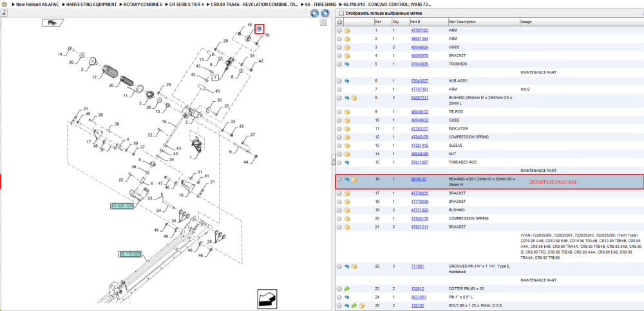Click the box icon for INDICATOR row
The height and width of the screenshot is (311, 644).
tap(346, 129)
